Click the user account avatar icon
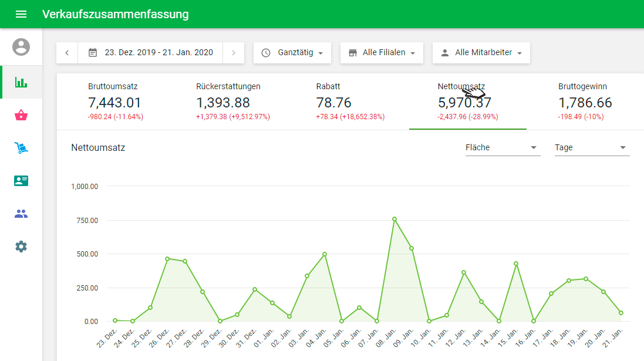This screenshot has width=644, height=361. coord(21,47)
